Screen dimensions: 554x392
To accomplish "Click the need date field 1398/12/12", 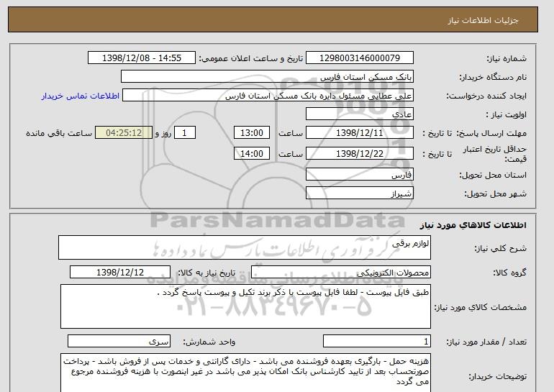I will point(120,273).
